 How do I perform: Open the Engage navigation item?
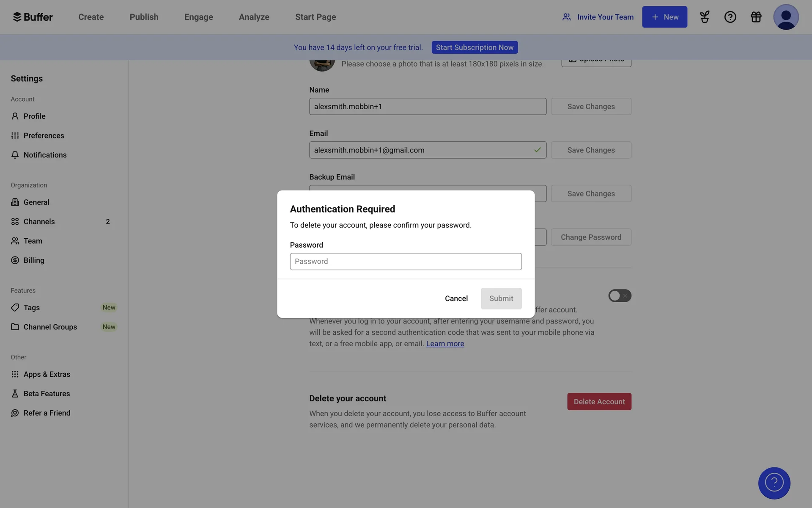(198, 17)
